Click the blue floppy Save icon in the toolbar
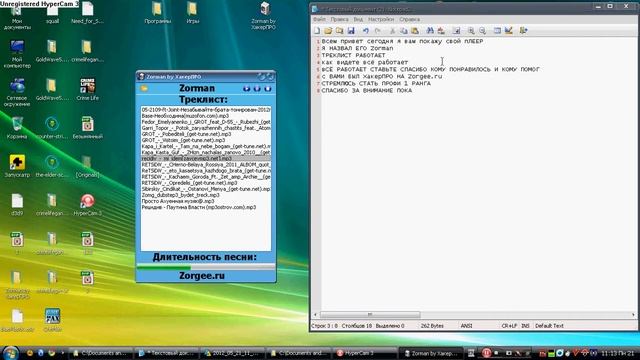 point(351,31)
